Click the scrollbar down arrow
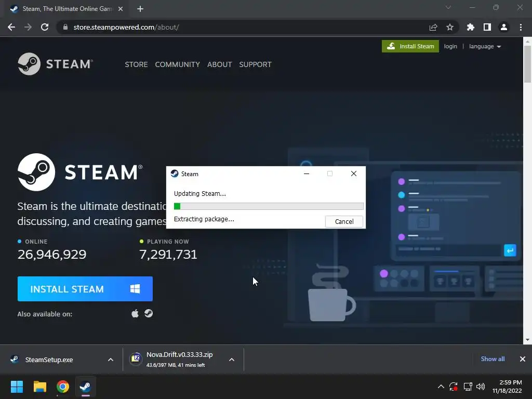This screenshot has height=399, width=532. coord(527,340)
